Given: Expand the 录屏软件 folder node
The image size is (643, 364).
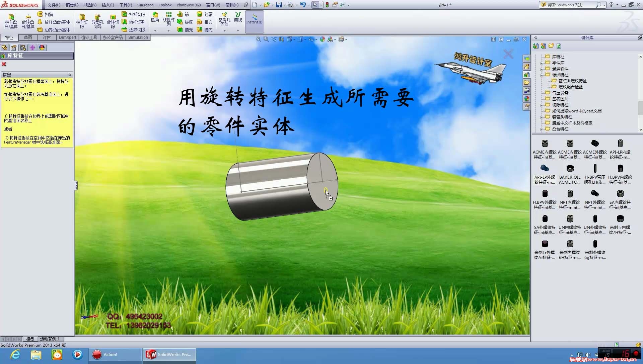Looking at the screenshot, I should pyautogui.click(x=542, y=69).
